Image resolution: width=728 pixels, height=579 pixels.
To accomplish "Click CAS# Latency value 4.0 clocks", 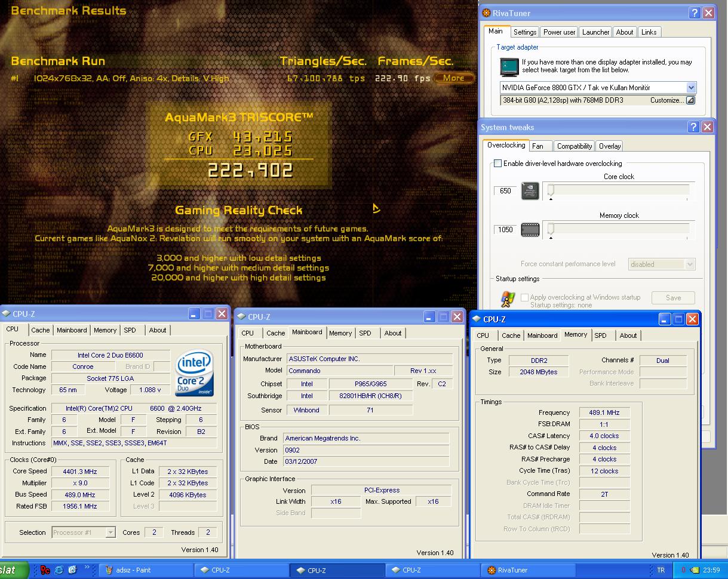I will [x=604, y=436].
